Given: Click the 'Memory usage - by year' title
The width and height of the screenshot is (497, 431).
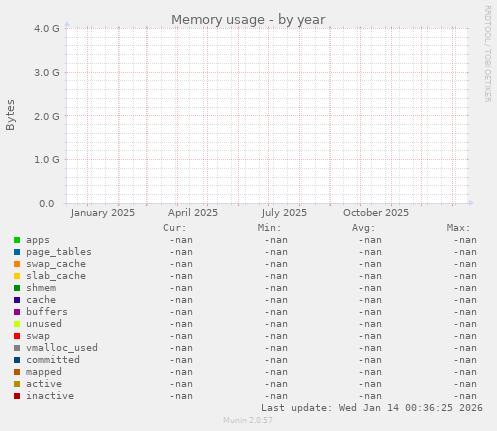Looking at the screenshot, I should (248, 20).
